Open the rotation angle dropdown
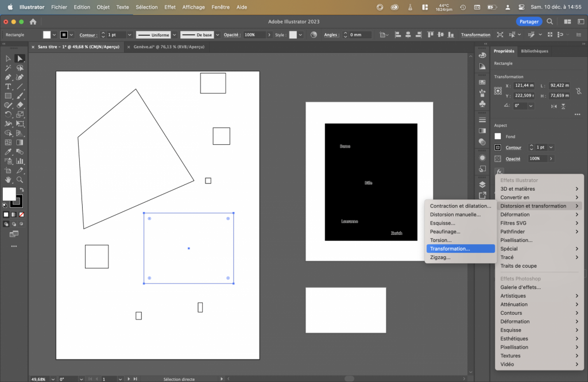The height and width of the screenshot is (382, 588). 531,106
